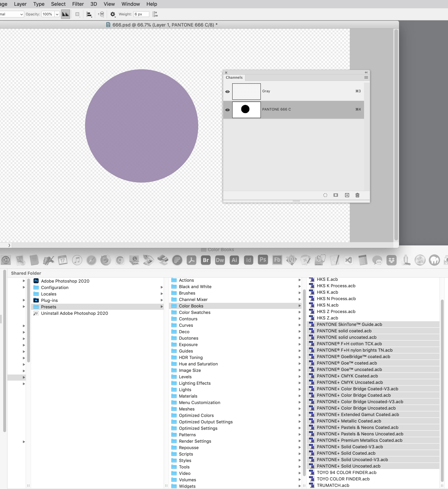Open the Opacity dropdown arrow
This screenshot has height=489, width=448.
pyautogui.click(x=57, y=14)
